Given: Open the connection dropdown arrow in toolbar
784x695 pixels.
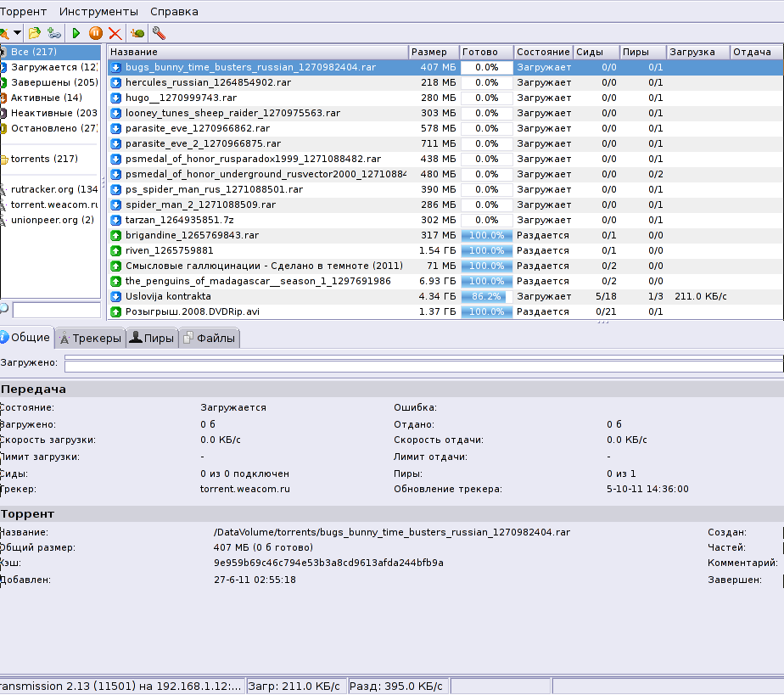Looking at the screenshot, I should point(16,33).
